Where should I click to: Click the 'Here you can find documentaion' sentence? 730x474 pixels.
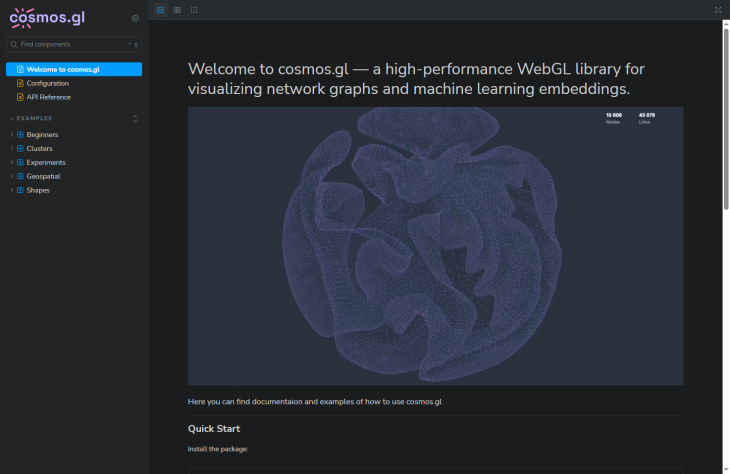[x=315, y=402]
